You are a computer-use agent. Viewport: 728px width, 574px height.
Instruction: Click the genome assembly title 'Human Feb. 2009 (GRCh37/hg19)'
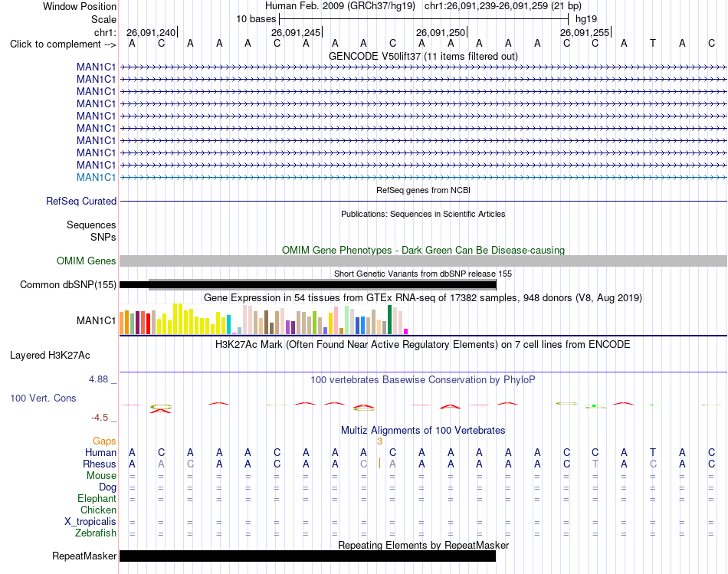point(339,6)
